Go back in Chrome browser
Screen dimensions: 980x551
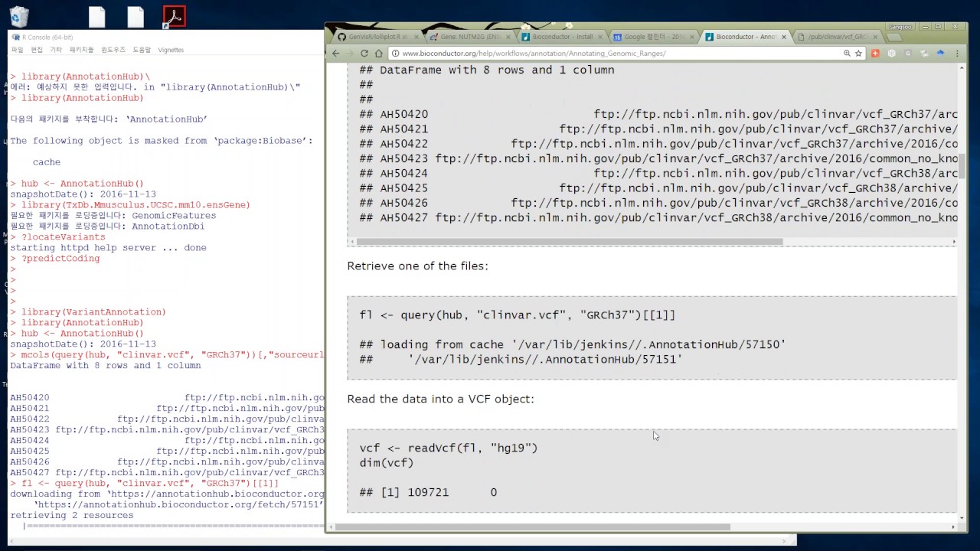pyautogui.click(x=335, y=54)
